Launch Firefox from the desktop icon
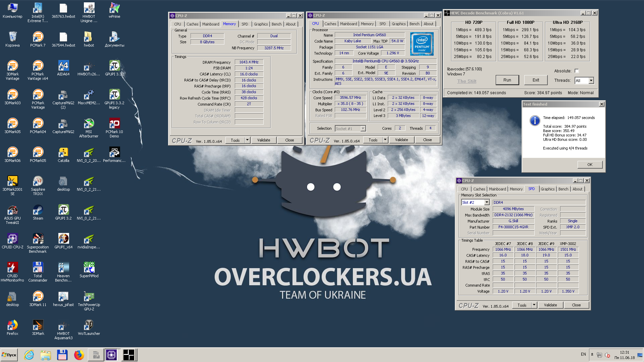644x362 pixels. (x=12, y=328)
